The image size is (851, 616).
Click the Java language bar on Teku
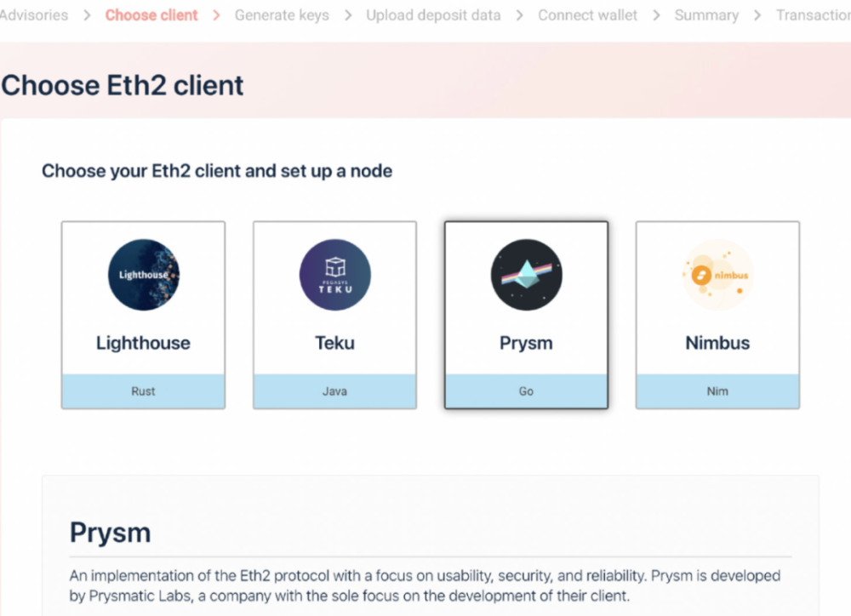(x=334, y=391)
